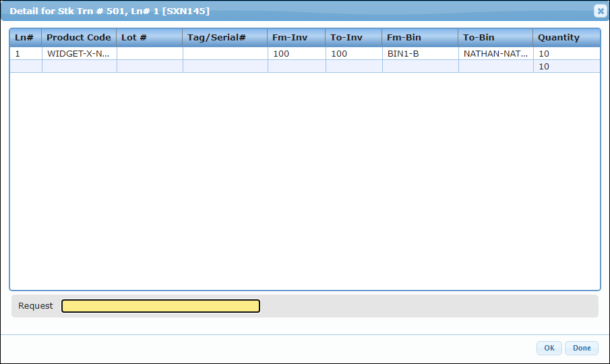Focus the yellow Request input field
Image resolution: width=610 pixels, height=364 pixels.
click(160, 306)
